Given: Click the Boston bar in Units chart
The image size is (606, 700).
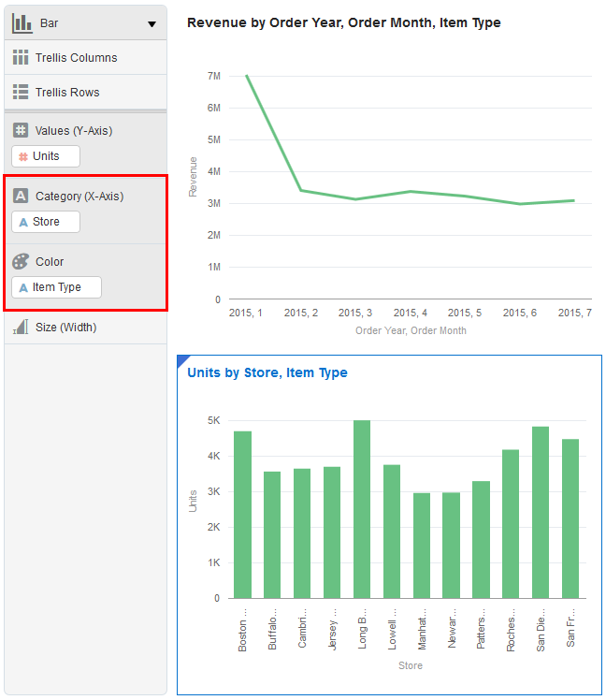Looking at the screenshot, I should tap(243, 515).
